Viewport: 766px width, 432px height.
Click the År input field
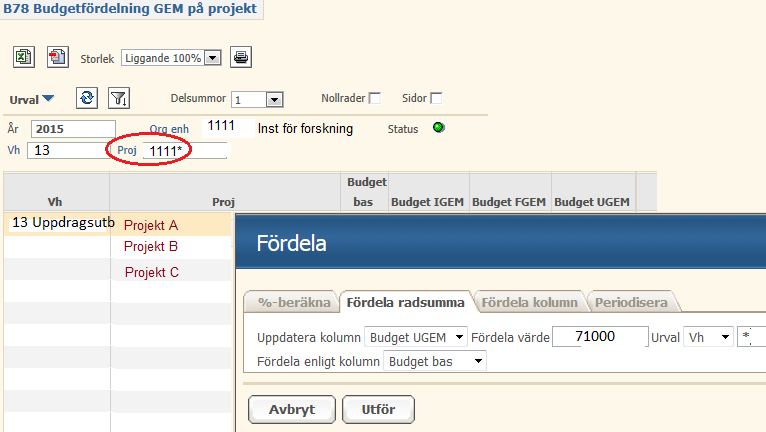(73, 129)
